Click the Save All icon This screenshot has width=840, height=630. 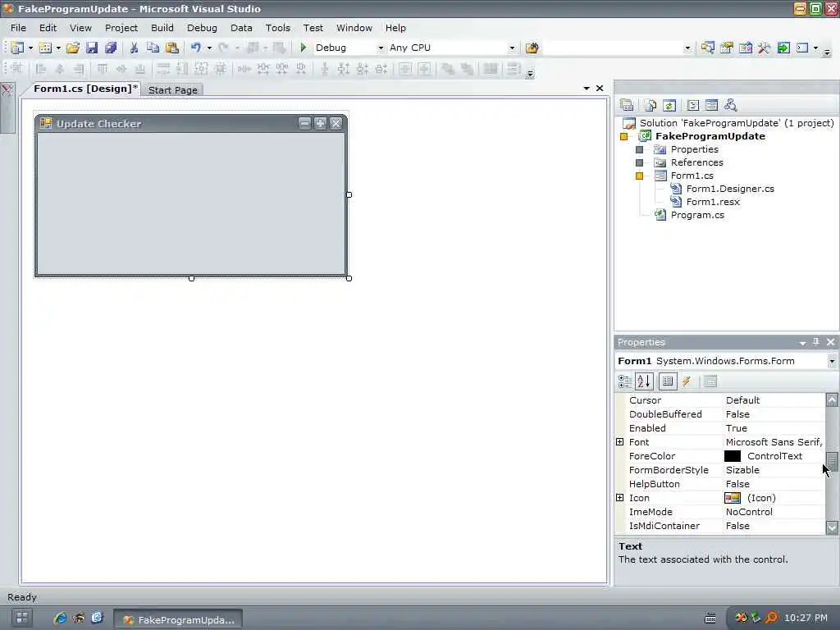coord(111,48)
